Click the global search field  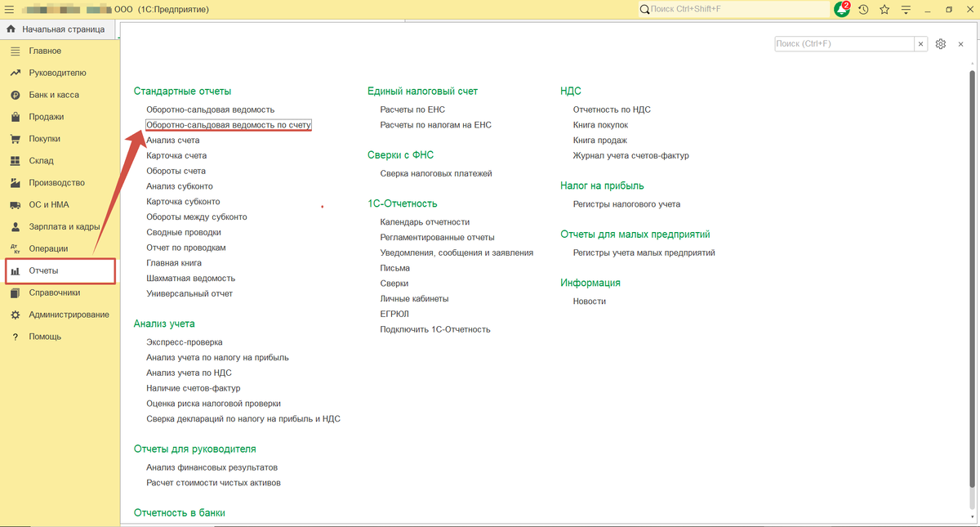tap(733, 9)
